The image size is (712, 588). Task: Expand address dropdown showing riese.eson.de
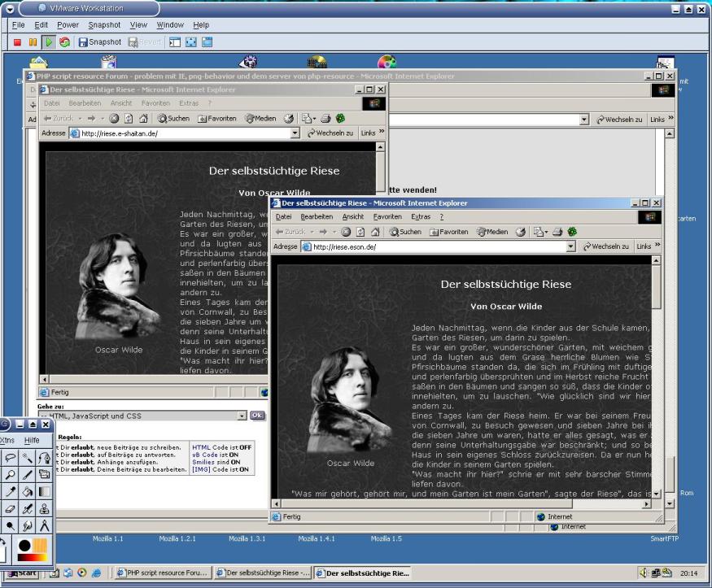570,246
